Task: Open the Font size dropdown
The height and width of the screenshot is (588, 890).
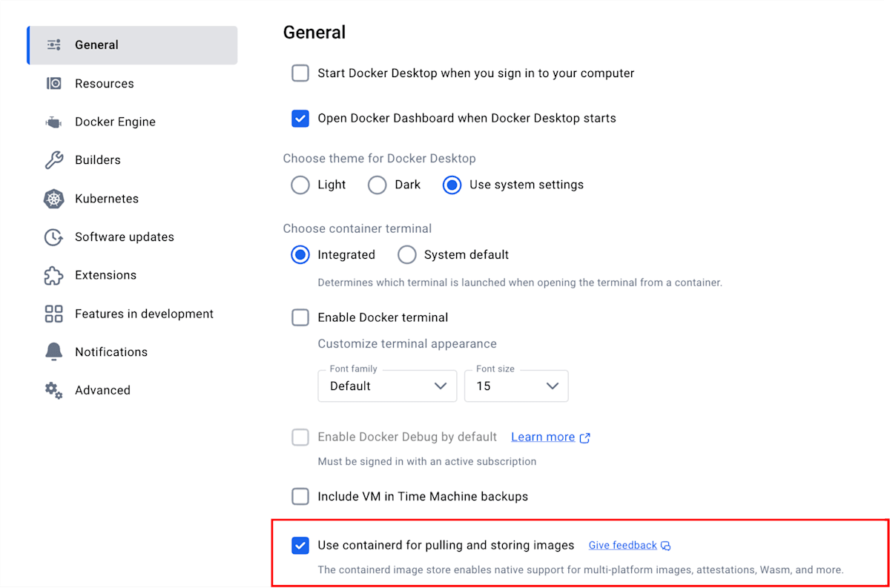Action: pyautogui.click(x=516, y=386)
